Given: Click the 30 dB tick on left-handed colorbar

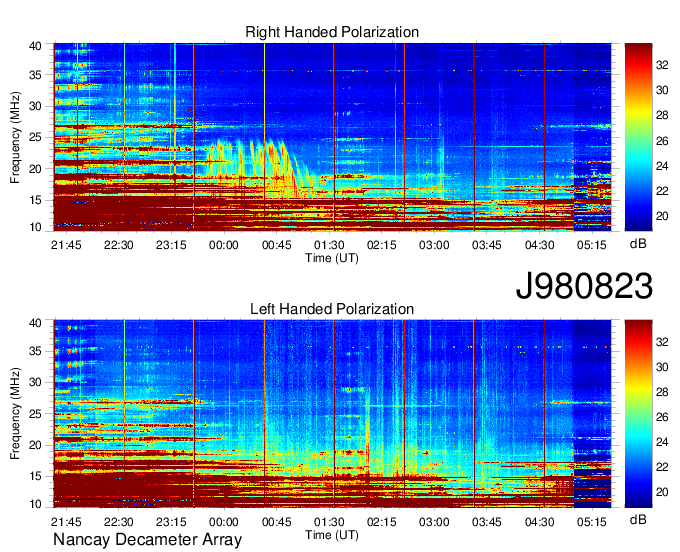Looking at the screenshot, I should tap(662, 367).
